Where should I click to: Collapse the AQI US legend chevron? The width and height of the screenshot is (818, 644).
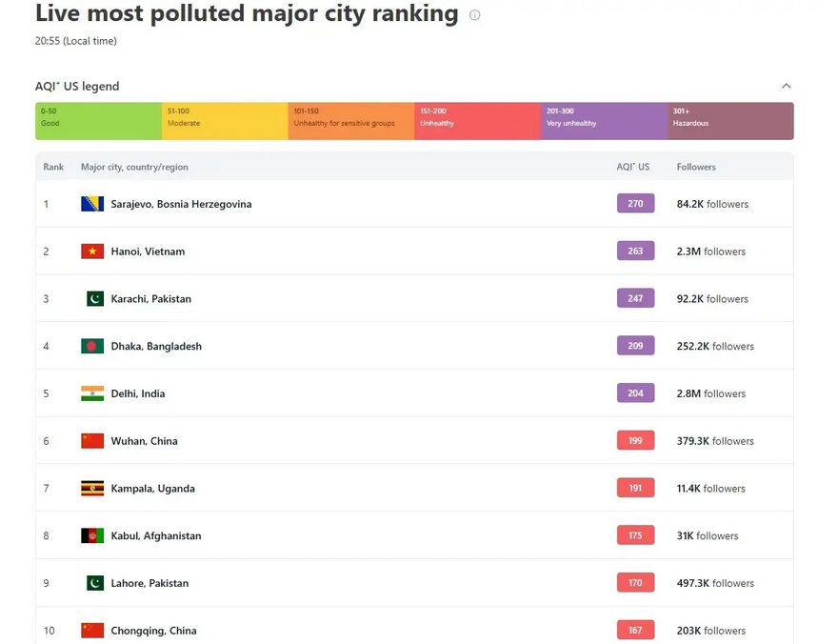coord(786,86)
